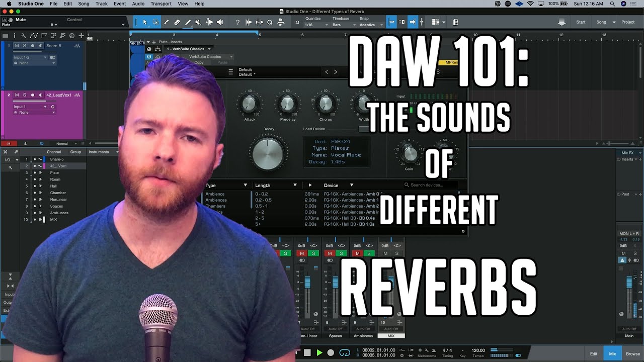Click the download arrow icon near Start
This screenshot has height=362, width=644.
point(561,22)
